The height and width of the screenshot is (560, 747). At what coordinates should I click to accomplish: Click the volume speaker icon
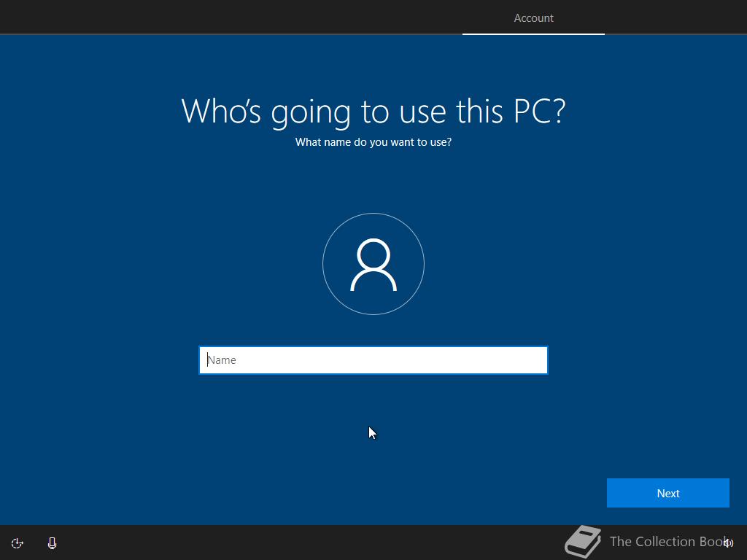729,542
